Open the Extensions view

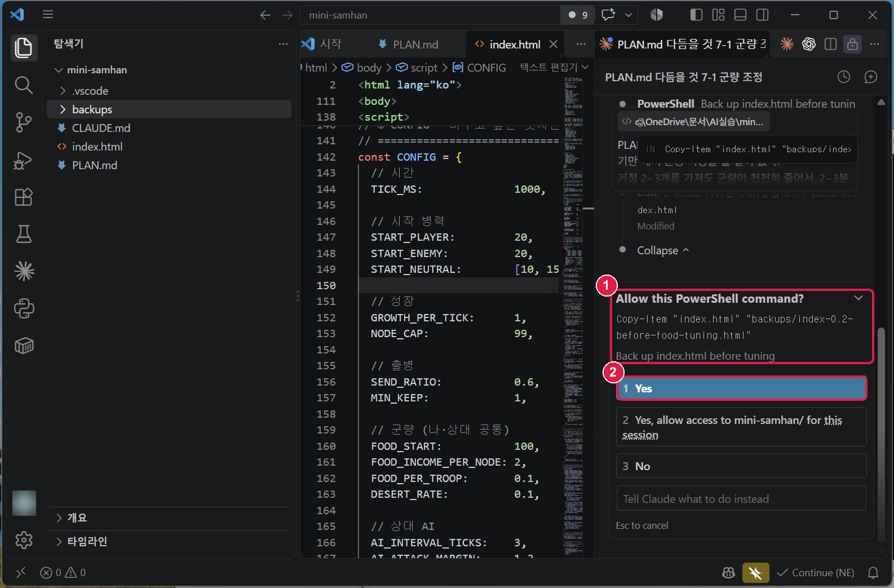24,197
